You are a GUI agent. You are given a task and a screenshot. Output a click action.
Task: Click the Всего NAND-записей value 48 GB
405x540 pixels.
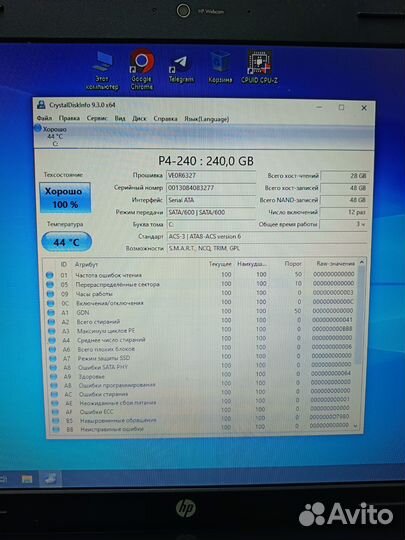(344, 200)
